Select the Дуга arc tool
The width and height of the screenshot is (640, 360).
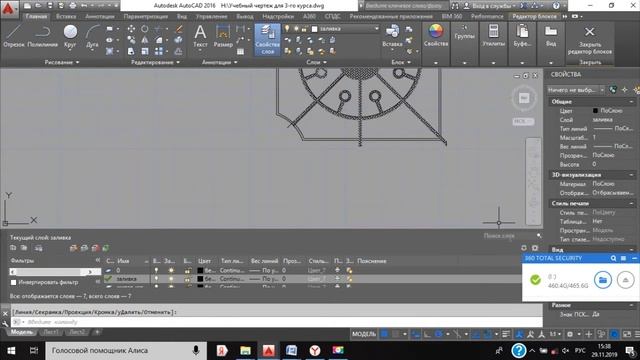pos(93,36)
